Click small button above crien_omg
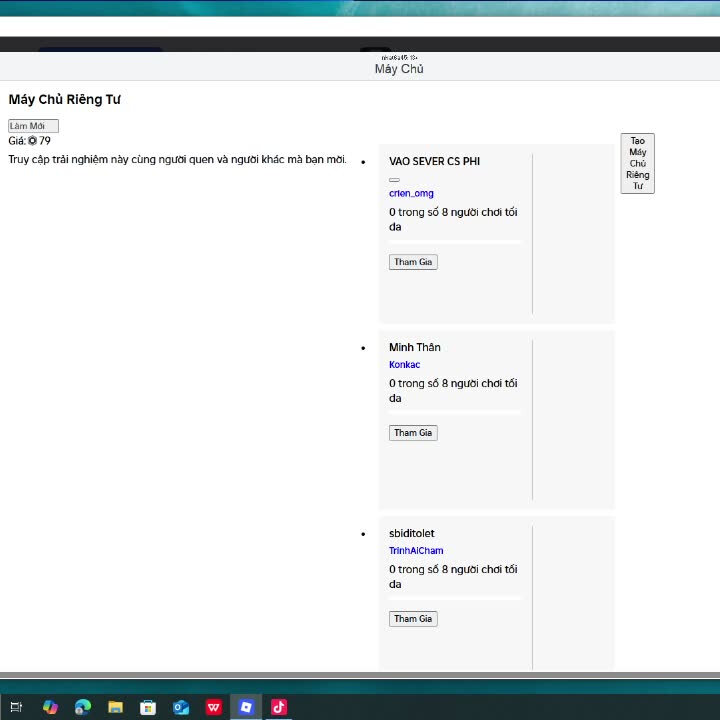The image size is (720, 720). [394, 180]
